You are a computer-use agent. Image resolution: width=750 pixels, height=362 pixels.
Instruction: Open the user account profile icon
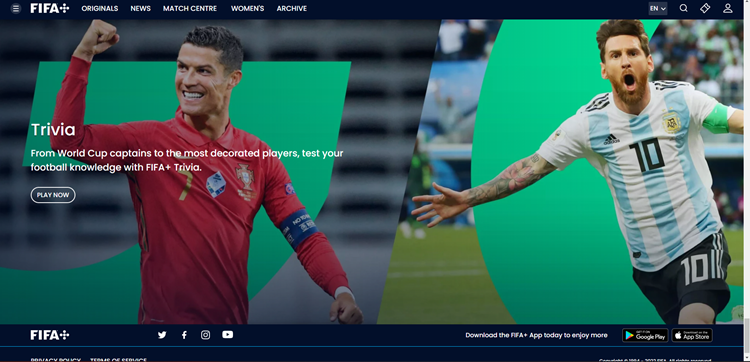click(728, 9)
